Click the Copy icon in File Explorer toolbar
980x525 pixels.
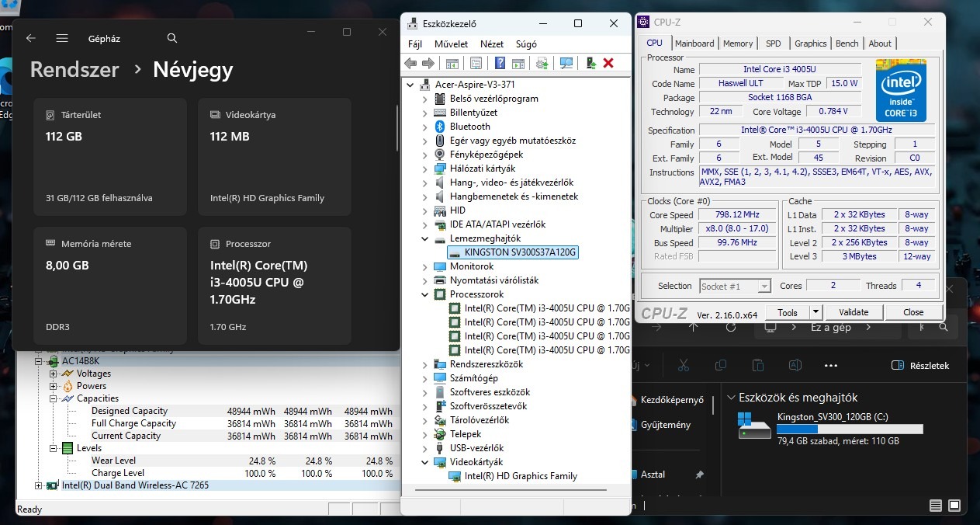pos(721,365)
